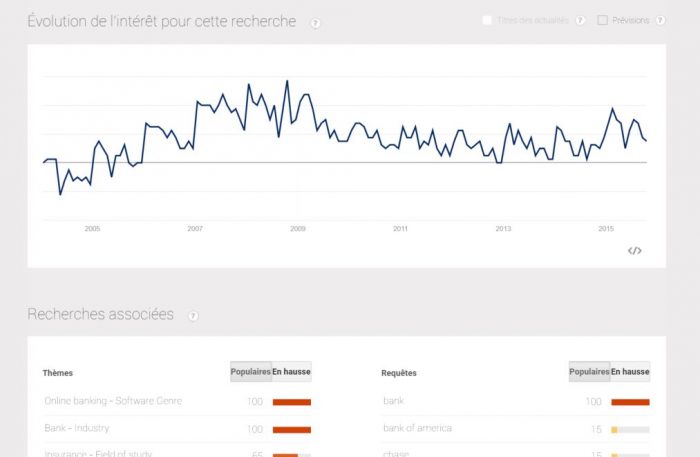Switch Thèmes panel to En hausse

click(x=292, y=371)
